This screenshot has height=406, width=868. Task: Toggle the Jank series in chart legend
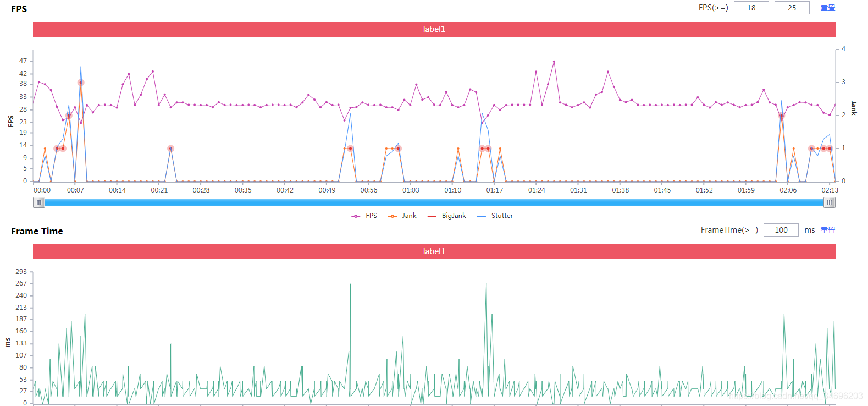402,216
